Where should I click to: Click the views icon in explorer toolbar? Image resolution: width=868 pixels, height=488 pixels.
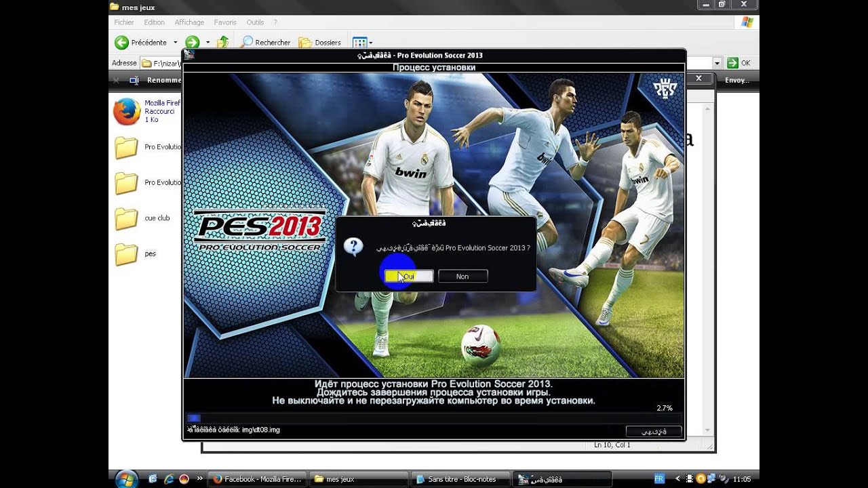pyautogui.click(x=359, y=42)
